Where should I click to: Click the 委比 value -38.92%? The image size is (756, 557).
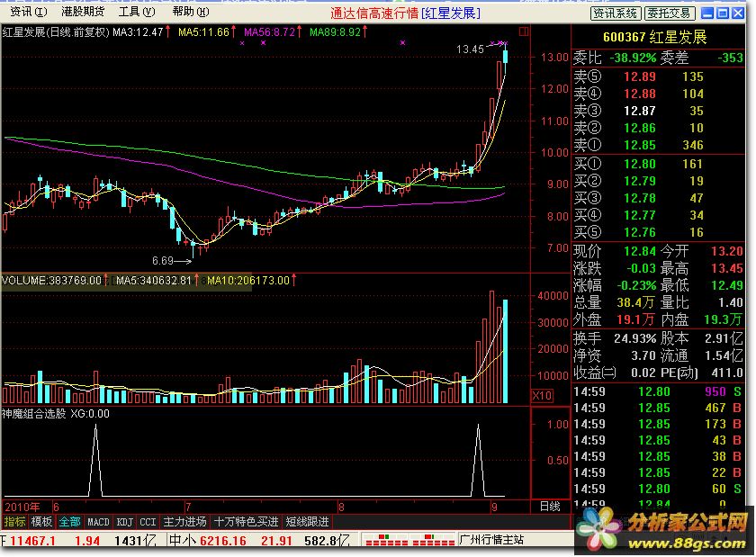coord(633,58)
